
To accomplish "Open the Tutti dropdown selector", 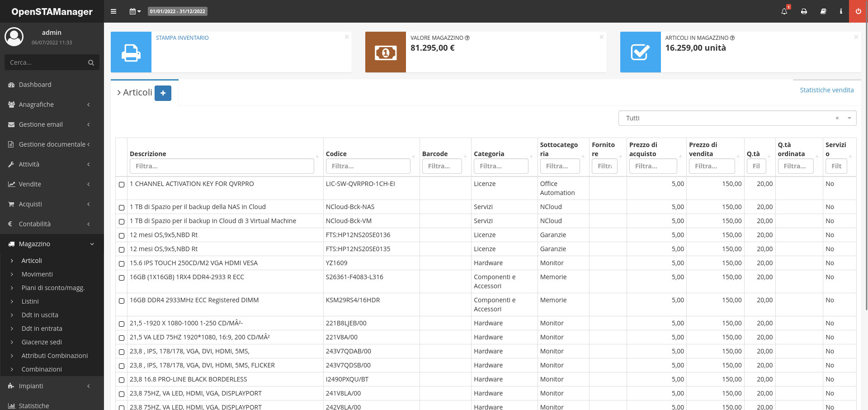I will coord(737,118).
